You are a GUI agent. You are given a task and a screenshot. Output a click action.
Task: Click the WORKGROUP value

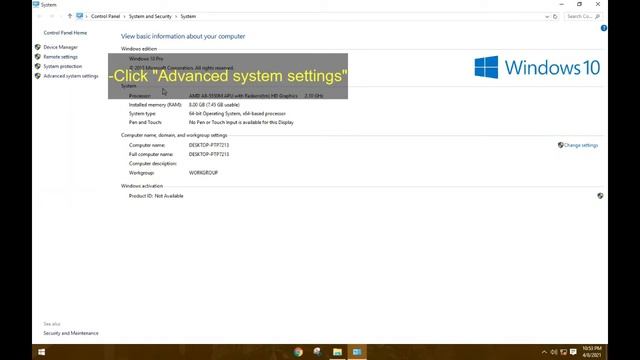pyautogui.click(x=203, y=173)
